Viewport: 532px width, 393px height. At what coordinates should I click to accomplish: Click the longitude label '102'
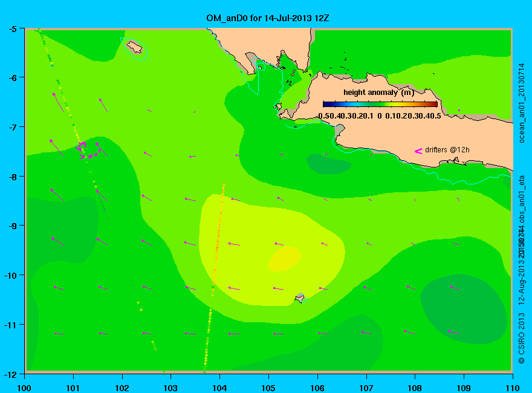pyautogui.click(x=122, y=388)
